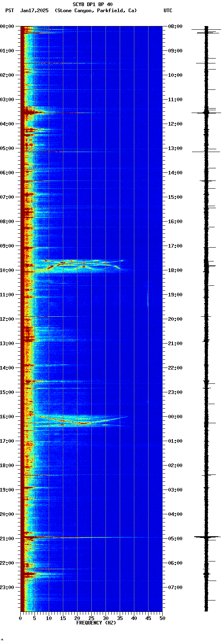Click the 08:00 UTC time label
Screen dimensions: 224x644
[x=175, y=26]
